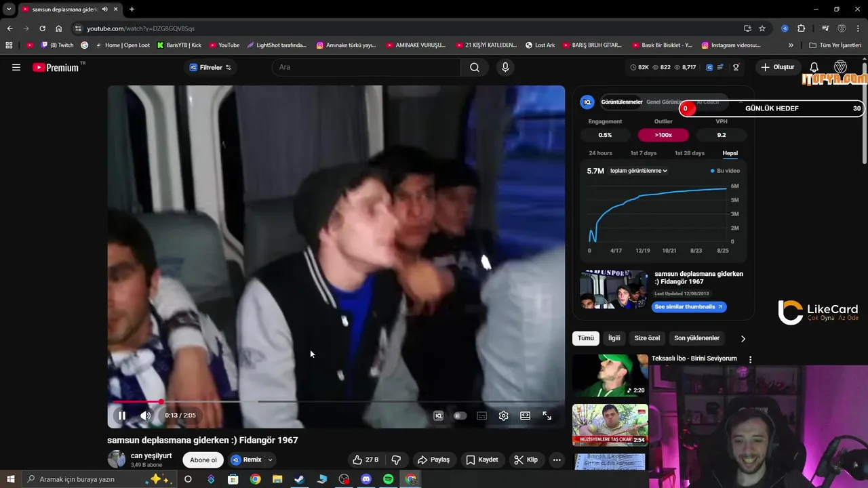Select the Hepsi time range tab
This screenshot has width=868, height=488.
point(730,153)
